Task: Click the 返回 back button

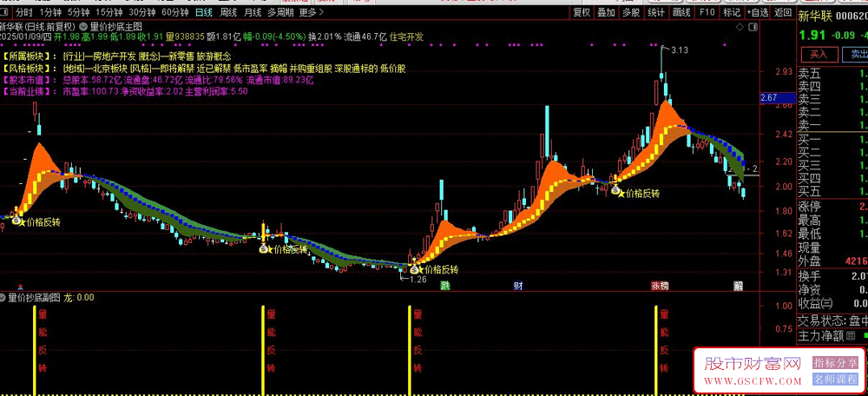Action: click(783, 12)
